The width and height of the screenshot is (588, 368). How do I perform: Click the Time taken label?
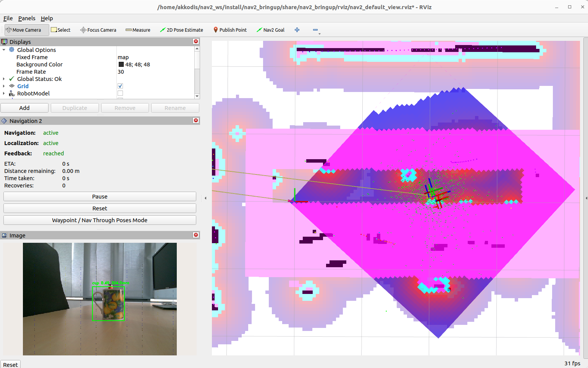19,178
